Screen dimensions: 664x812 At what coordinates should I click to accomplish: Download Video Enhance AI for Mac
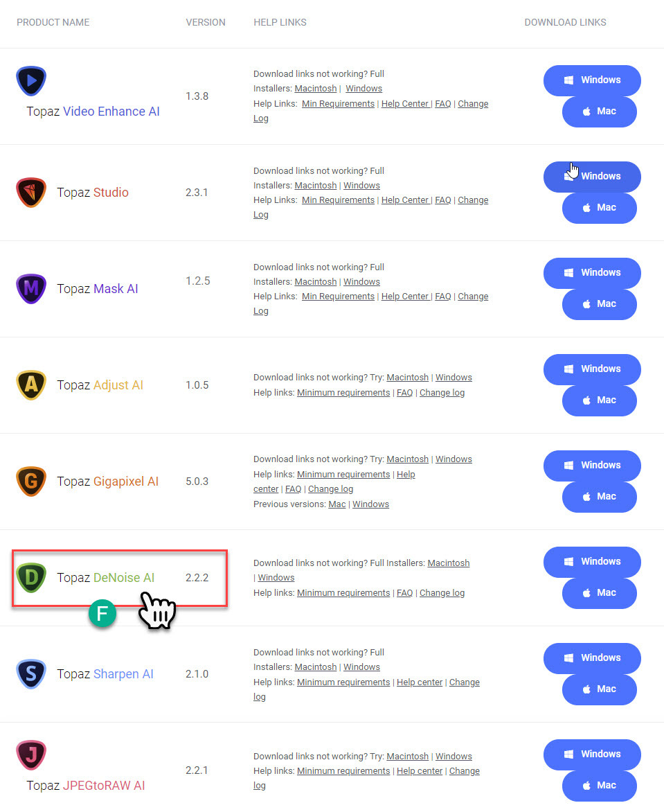pos(600,112)
